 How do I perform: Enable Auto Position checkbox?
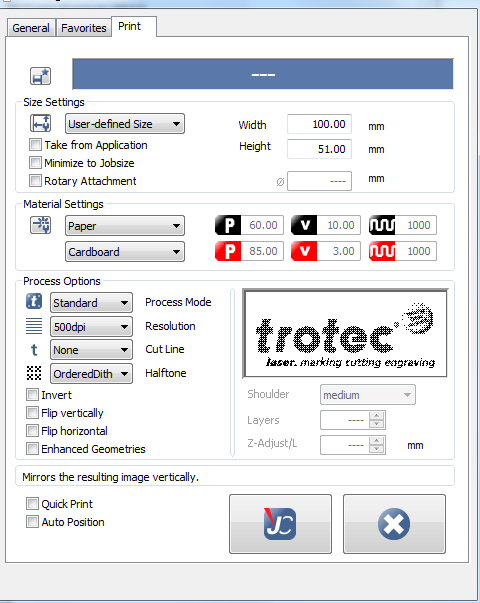pyautogui.click(x=32, y=522)
